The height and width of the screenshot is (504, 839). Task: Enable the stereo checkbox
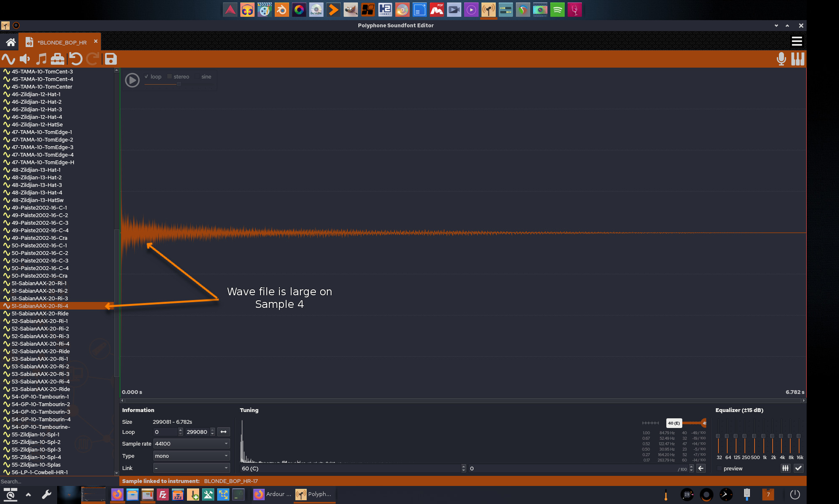(170, 76)
